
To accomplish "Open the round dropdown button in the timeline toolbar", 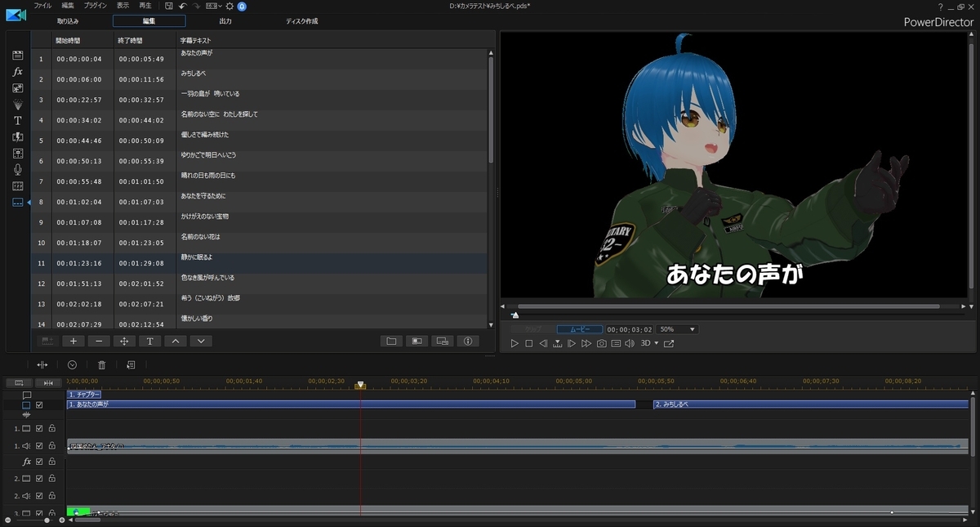I will pyautogui.click(x=72, y=364).
